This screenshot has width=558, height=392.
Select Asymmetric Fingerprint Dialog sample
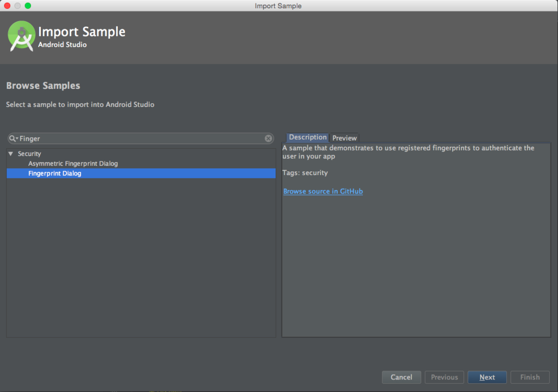141,164
